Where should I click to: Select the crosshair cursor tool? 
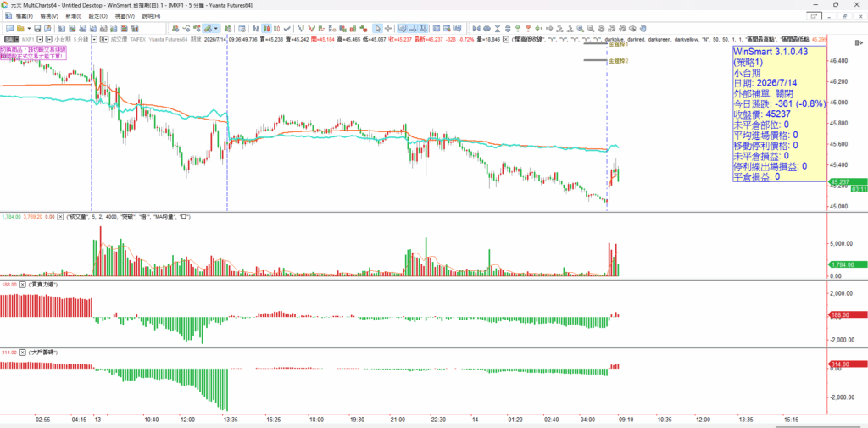coord(388,28)
